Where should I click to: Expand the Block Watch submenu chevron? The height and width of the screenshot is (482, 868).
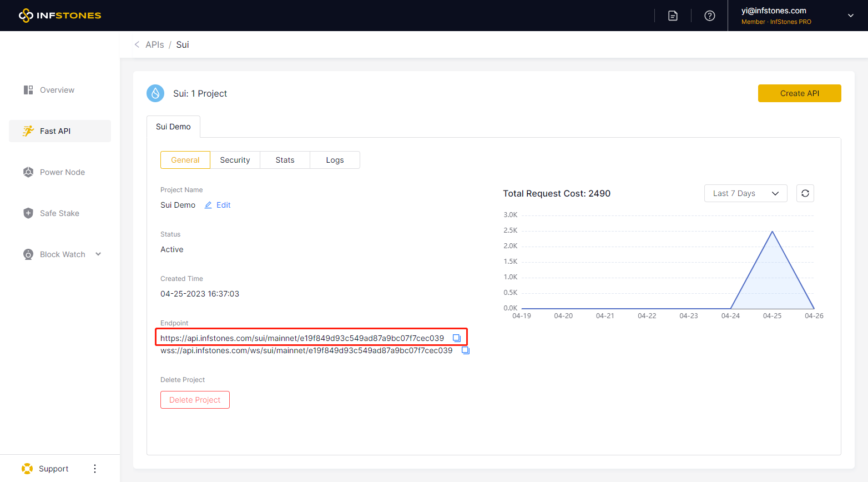98,254
